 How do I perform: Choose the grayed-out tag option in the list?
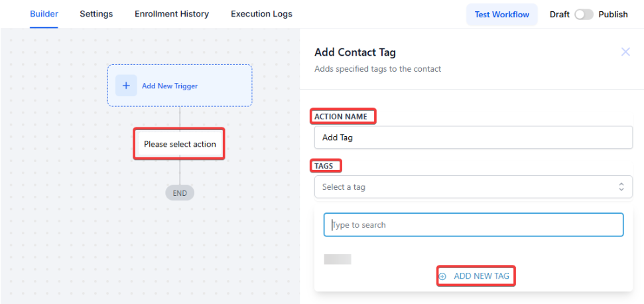coord(338,260)
